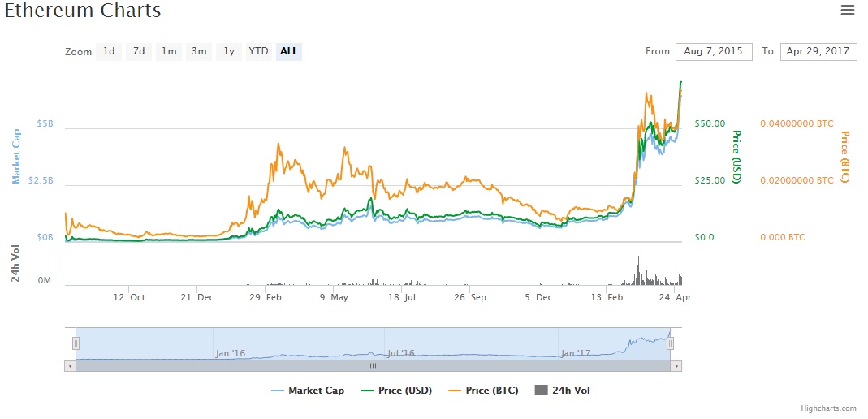Click the navigator right range handle
Viewport: 868px width, 419px height.
pyautogui.click(x=670, y=343)
